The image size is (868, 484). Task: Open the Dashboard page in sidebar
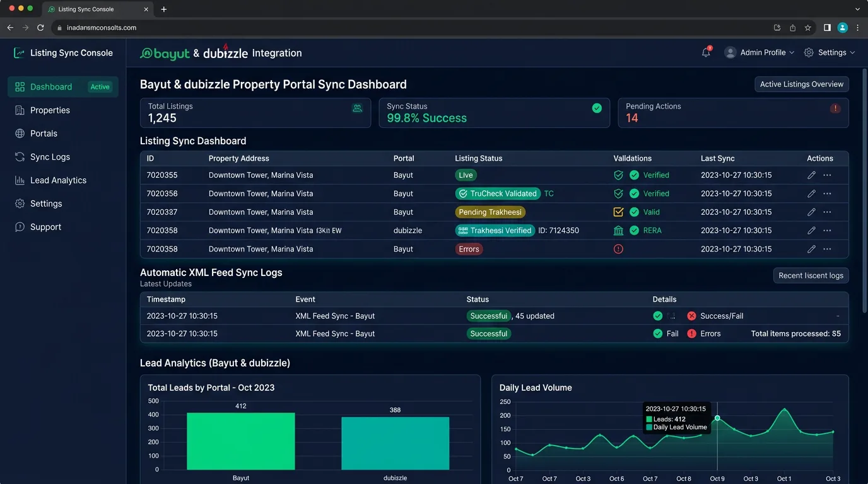(x=62, y=87)
